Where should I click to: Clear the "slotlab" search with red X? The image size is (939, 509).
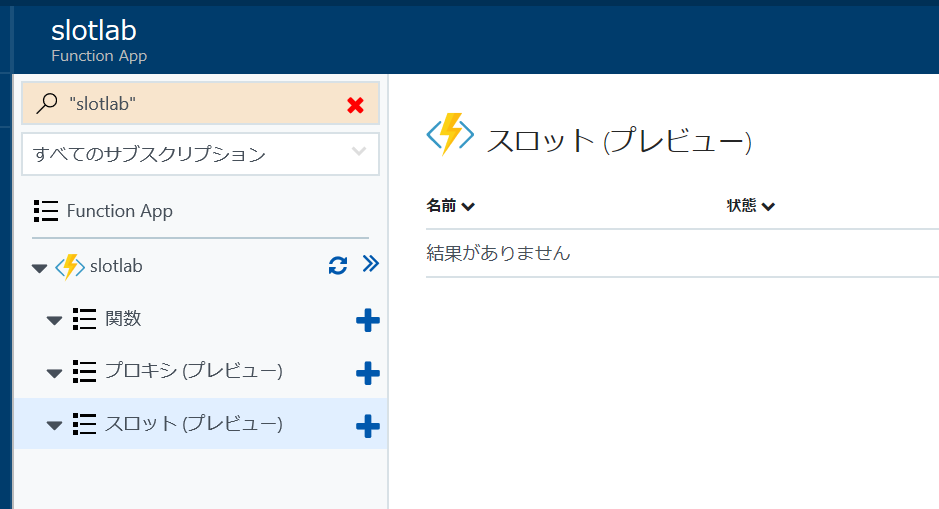pos(355,105)
